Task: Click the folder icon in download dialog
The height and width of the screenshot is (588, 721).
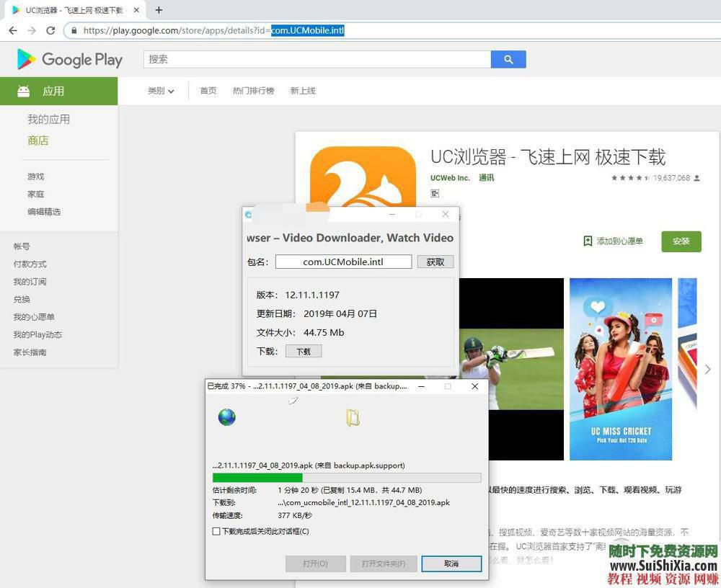Action: (x=353, y=418)
